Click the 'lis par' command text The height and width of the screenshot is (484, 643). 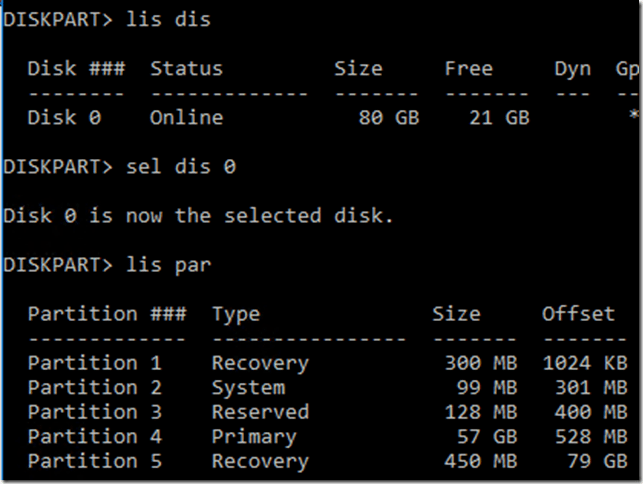tap(169, 265)
